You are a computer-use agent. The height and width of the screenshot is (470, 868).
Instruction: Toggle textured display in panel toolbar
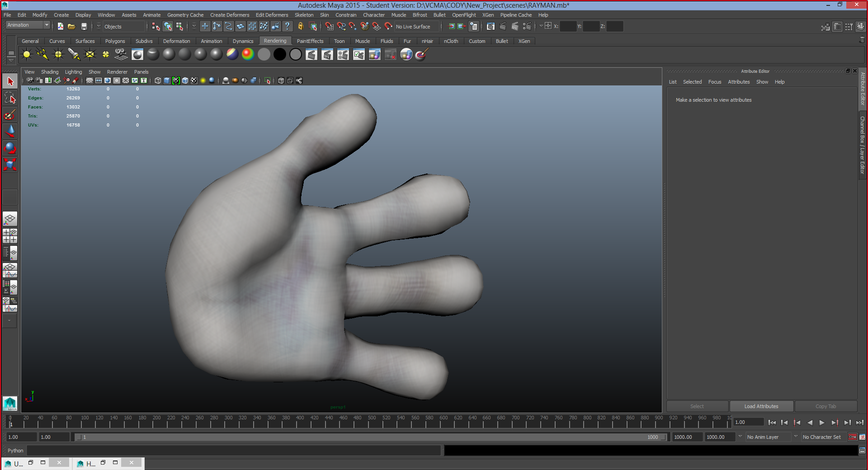point(194,80)
